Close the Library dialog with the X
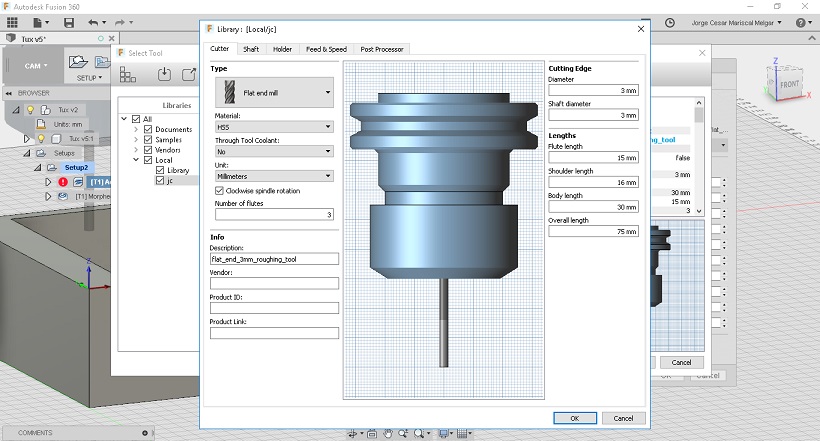 point(641,29)
